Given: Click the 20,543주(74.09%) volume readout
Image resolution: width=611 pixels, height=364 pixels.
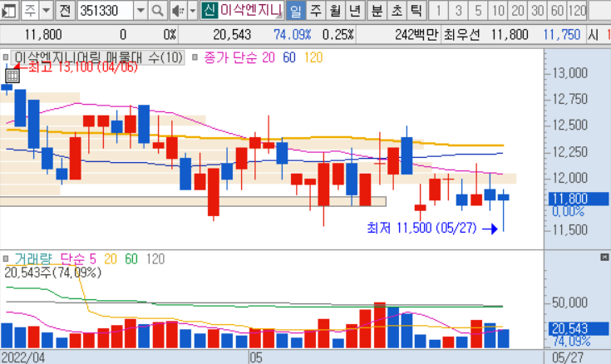Looking at the screenshot, I should (52, 273).
